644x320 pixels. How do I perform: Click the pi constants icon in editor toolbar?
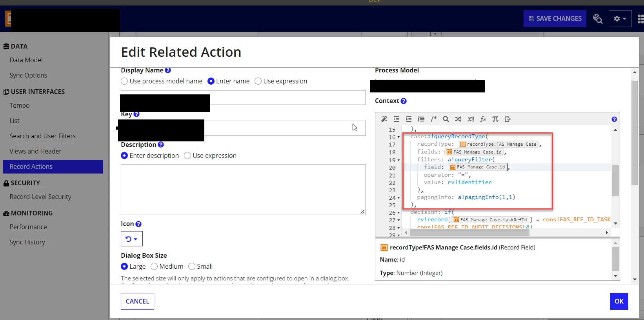[x=495, y=119]
